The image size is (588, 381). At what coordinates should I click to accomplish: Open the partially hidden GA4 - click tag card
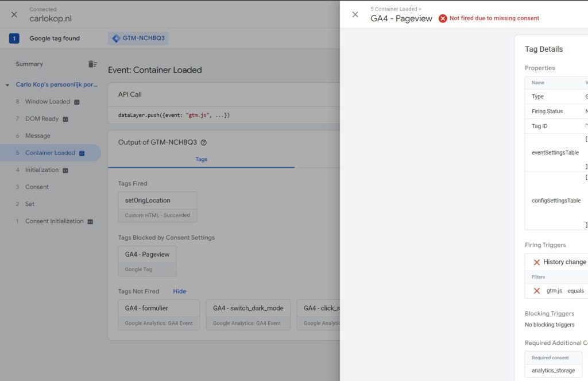(318, 315)
